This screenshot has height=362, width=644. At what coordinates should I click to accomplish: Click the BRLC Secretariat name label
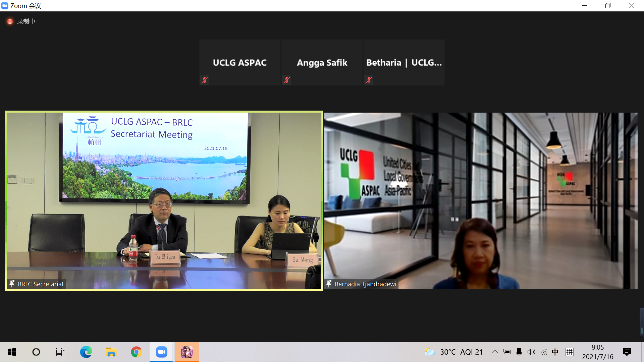pos(41,284)
